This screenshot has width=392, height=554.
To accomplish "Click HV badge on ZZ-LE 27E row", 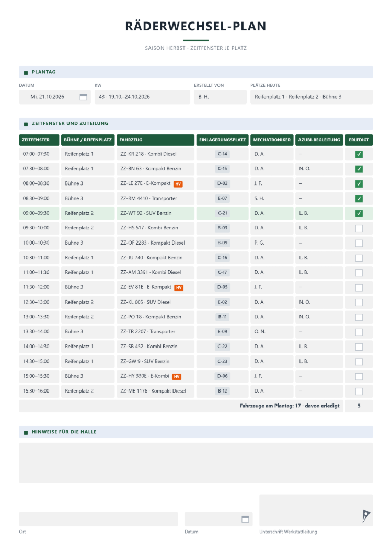I will coord(178,184).
